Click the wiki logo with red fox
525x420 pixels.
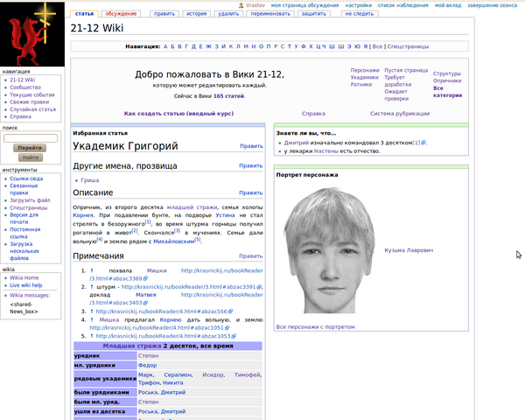[x=32, y=34]
